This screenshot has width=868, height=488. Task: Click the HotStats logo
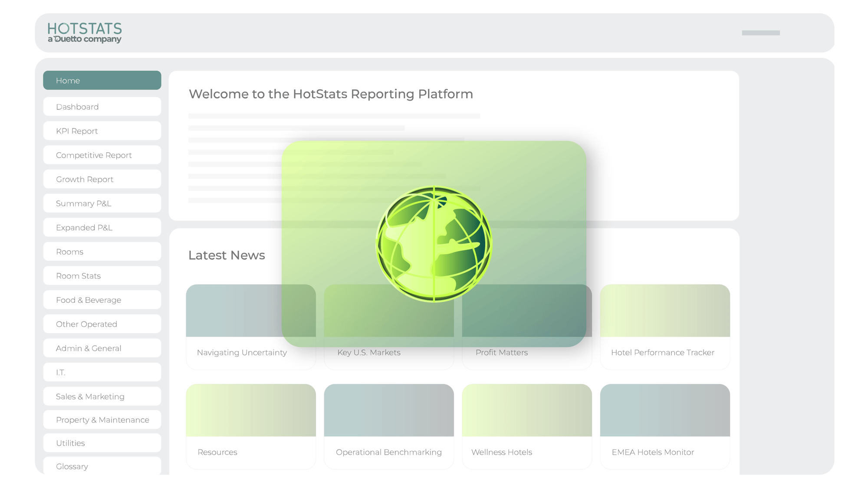[x=85, y=33]
